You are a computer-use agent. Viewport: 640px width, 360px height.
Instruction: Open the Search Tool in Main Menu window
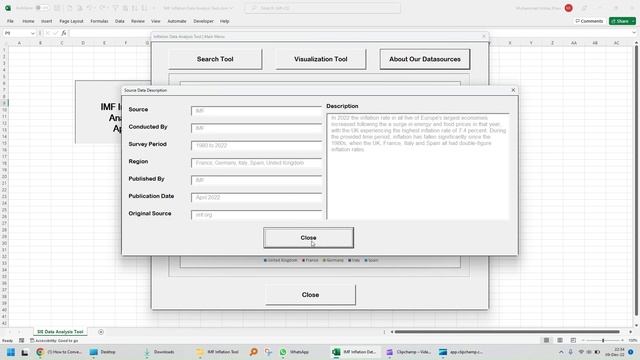[x=215, y=59]
